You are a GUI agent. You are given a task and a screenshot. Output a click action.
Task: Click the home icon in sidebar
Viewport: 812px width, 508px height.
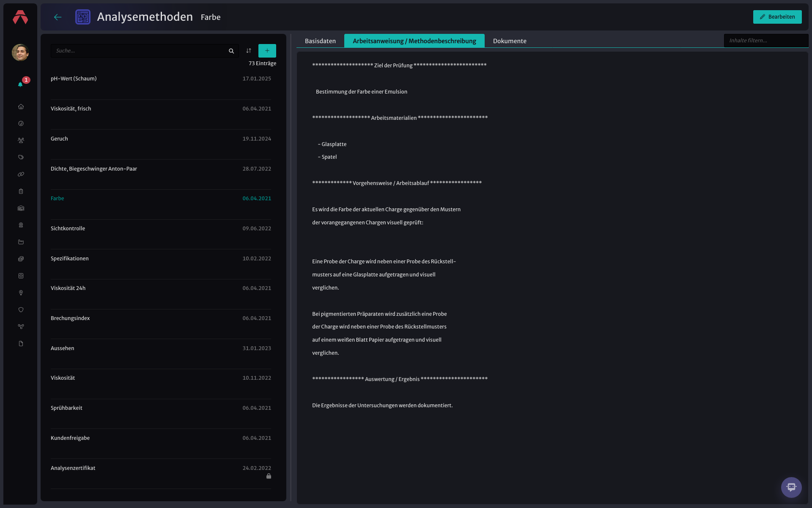pyautogui.click(x=21, y=107)
